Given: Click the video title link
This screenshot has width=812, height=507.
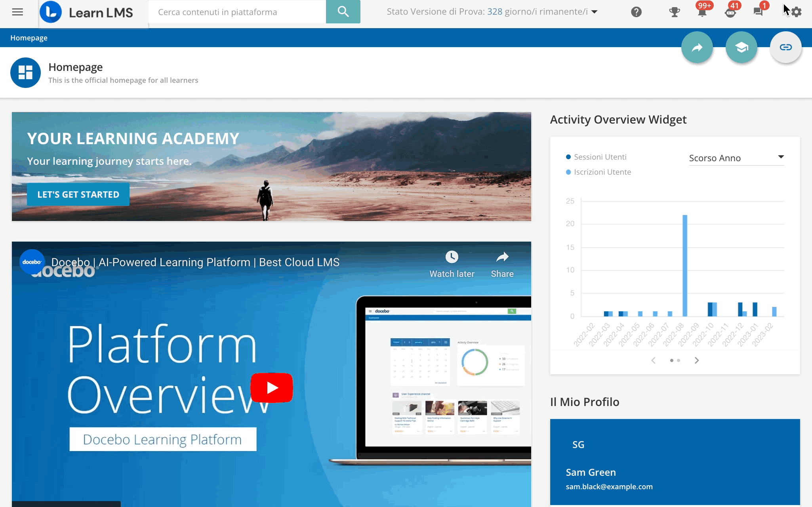Looking at the screenshot, I should pyautogui.click(x=195, y=262).
